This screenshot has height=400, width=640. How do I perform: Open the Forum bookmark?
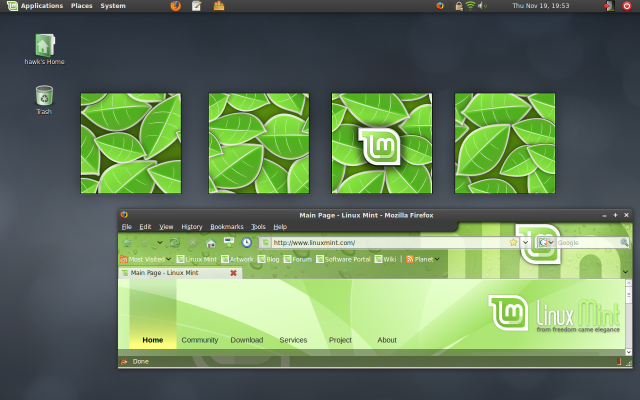[298, 259]
